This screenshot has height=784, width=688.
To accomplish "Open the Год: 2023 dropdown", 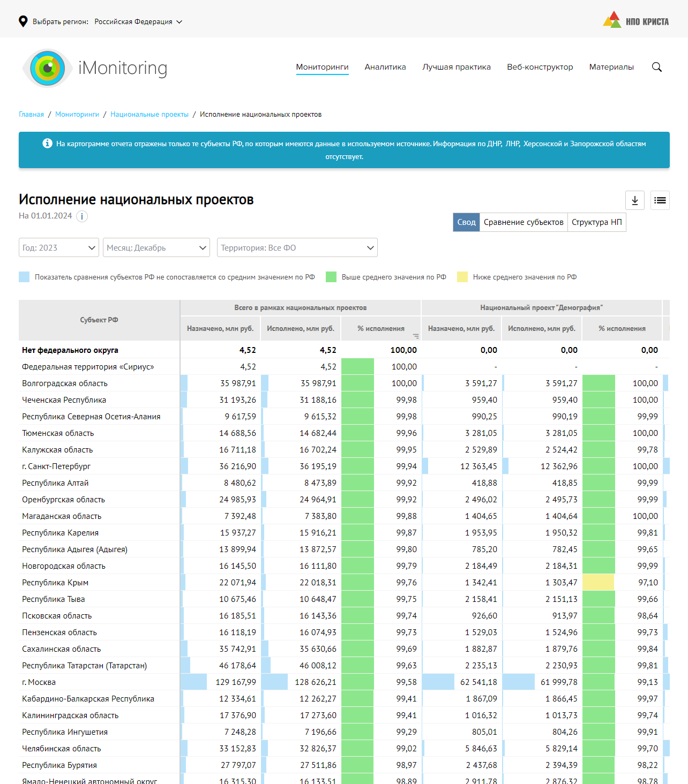I will coord(59,247).
